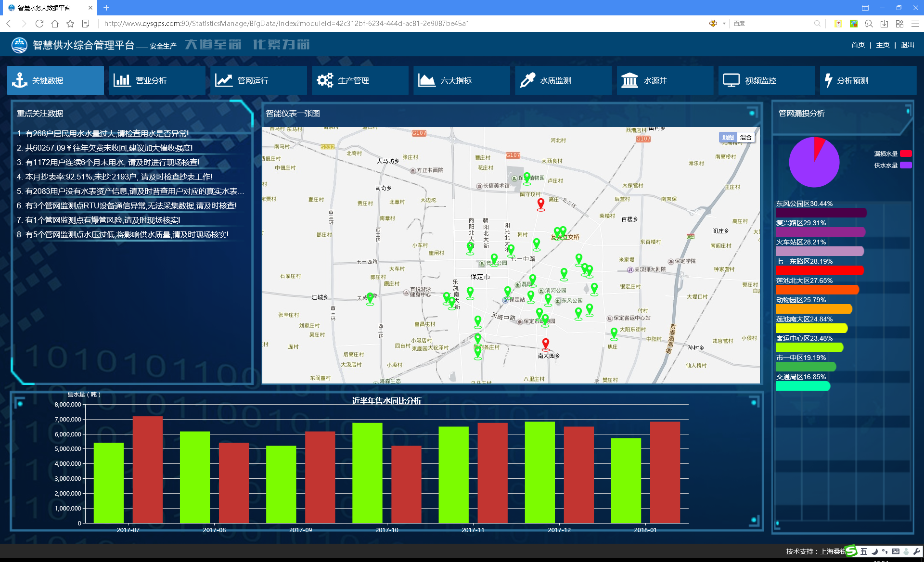
Task: Open the search engine dropdown arrow
Action: click(724, 24)
